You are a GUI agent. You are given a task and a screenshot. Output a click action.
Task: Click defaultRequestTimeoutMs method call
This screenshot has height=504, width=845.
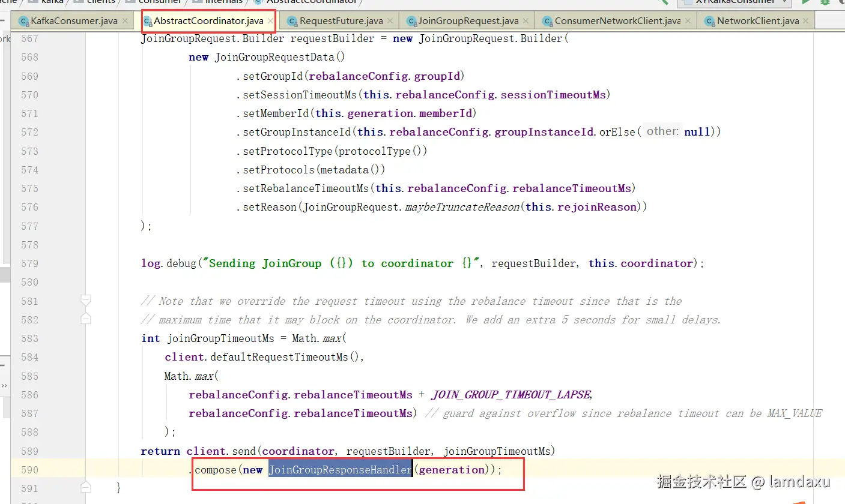[279, 357]
